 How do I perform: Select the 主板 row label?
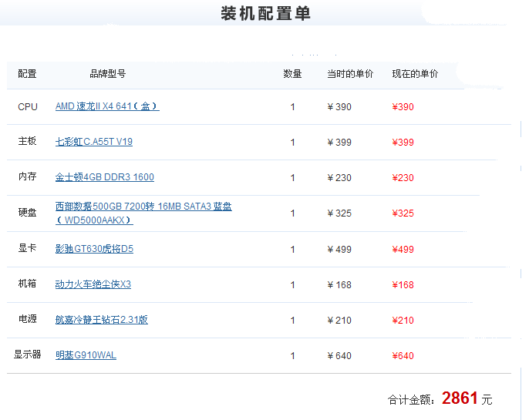pos(27,141)
